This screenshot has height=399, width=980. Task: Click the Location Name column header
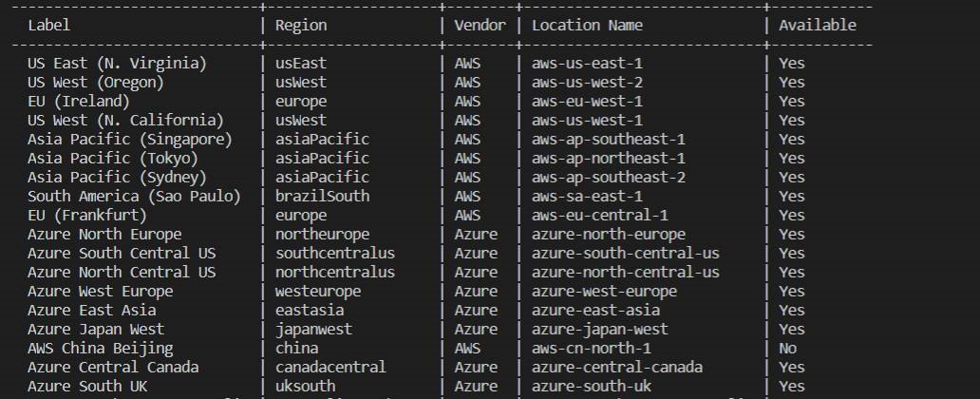[x=587, y=26]
